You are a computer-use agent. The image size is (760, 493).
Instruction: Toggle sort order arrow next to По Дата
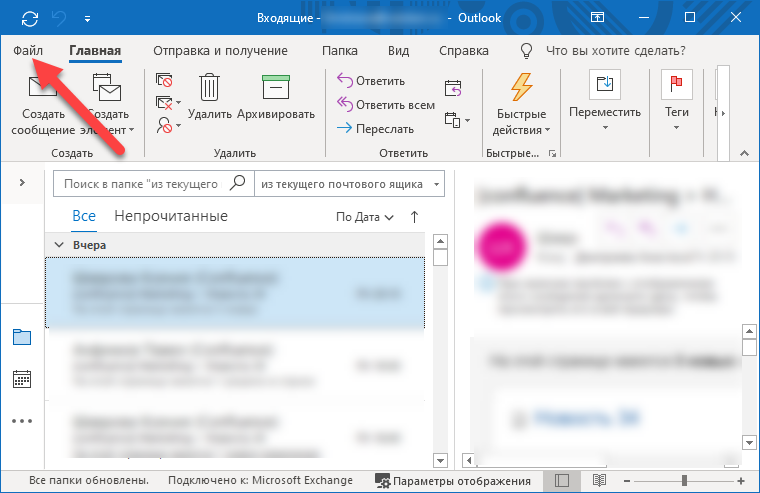point(415,216)
